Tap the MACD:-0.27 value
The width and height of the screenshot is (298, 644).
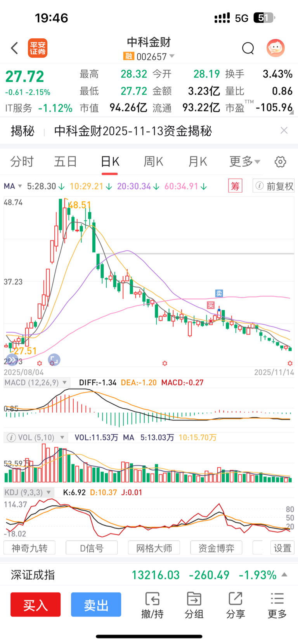(x=182, y=383)
